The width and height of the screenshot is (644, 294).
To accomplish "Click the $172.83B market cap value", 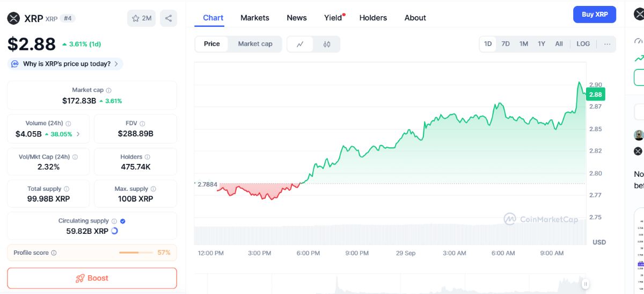I will pos(79,101).
